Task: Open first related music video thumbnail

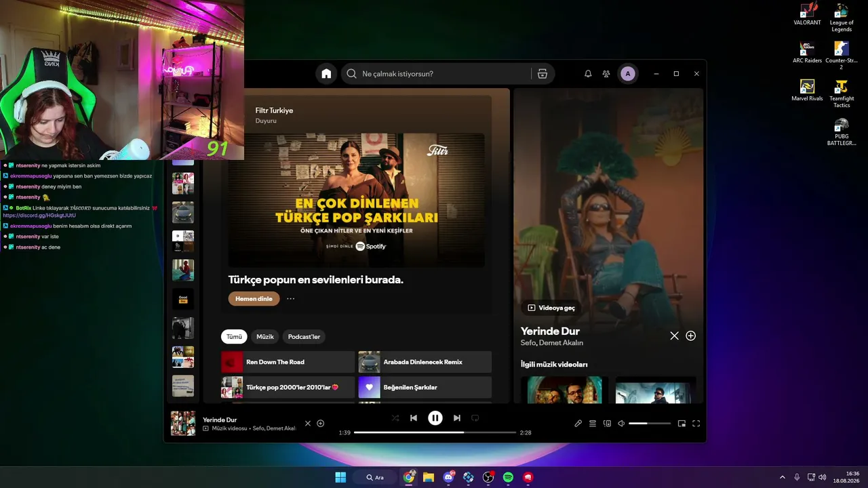Action: [564, 390]
